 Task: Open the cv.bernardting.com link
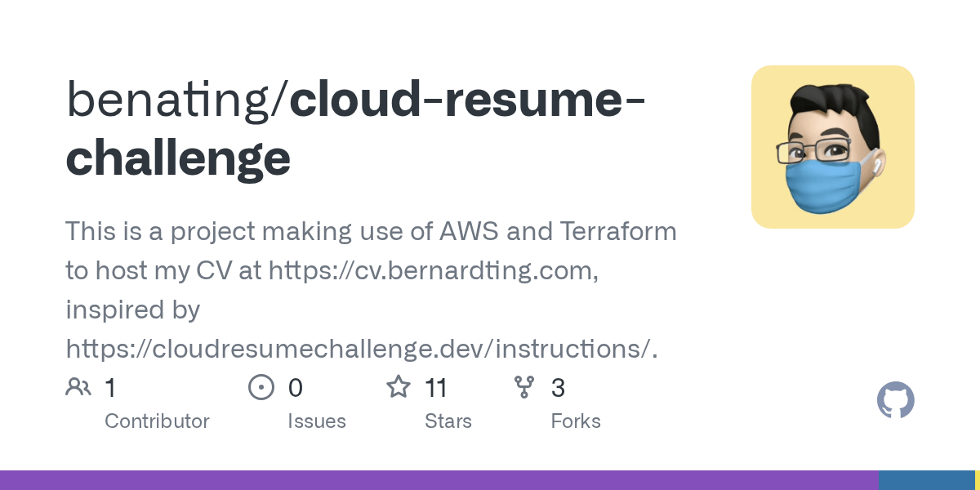click(433, 271)
